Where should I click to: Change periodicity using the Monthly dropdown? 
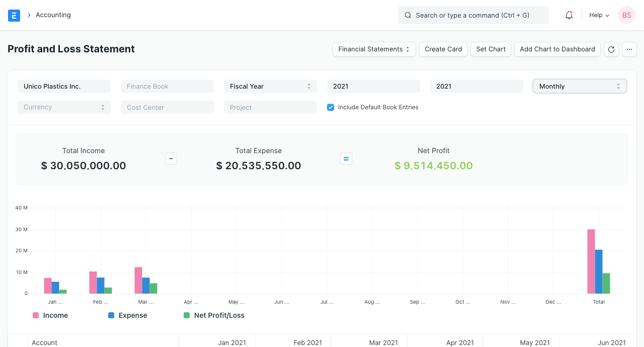(x=579, y=86)
